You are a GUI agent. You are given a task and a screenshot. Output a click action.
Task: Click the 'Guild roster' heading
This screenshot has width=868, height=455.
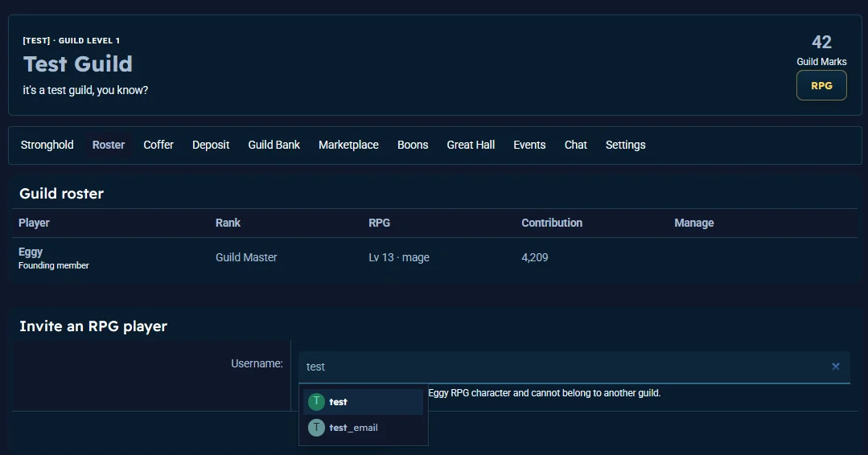pos(61,194)
